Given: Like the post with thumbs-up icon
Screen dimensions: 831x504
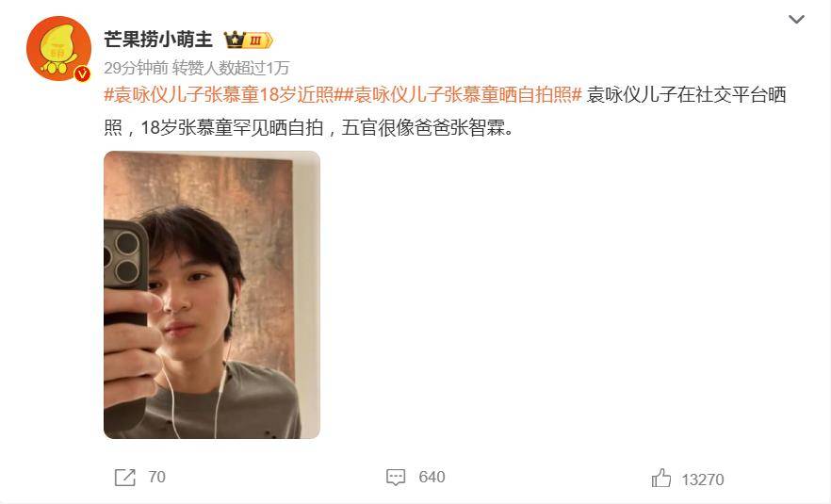Looking at the screenshot, I should (x=660, y=478).
